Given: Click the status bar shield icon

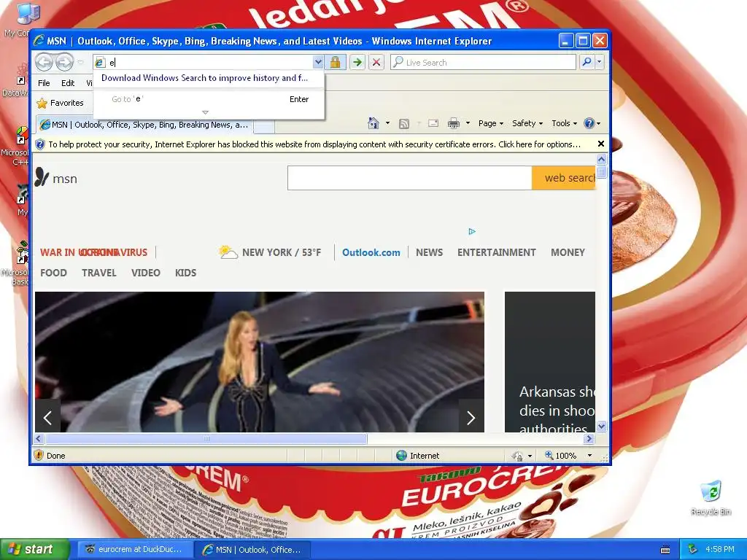Looking at the screenshot, I should click(39, 455).
